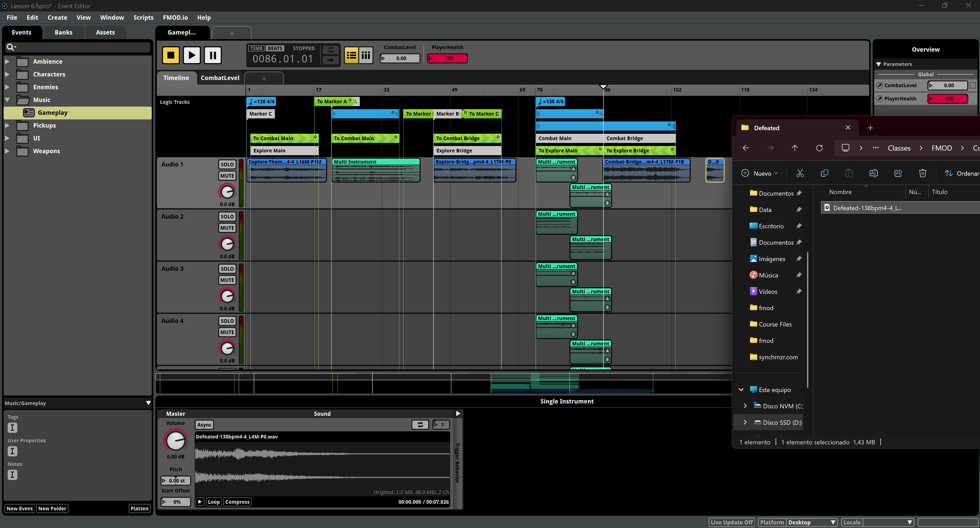Click Delete trash icon in Defeated window
Image resolution: width=980 pixels, height=528 pixels.
[x=923, y=174]
